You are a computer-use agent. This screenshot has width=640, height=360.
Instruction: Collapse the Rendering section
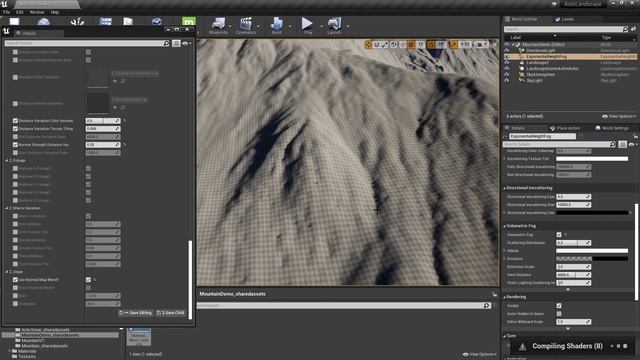504,297
